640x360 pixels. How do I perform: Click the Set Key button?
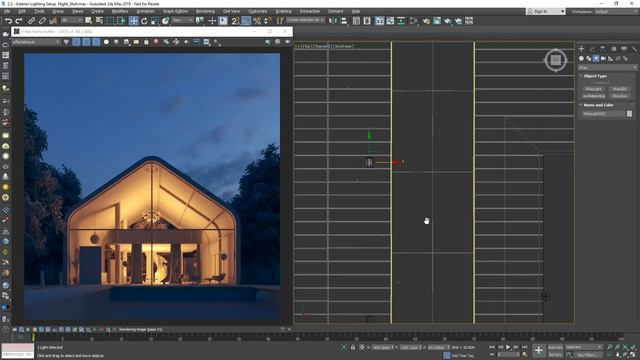555,355
